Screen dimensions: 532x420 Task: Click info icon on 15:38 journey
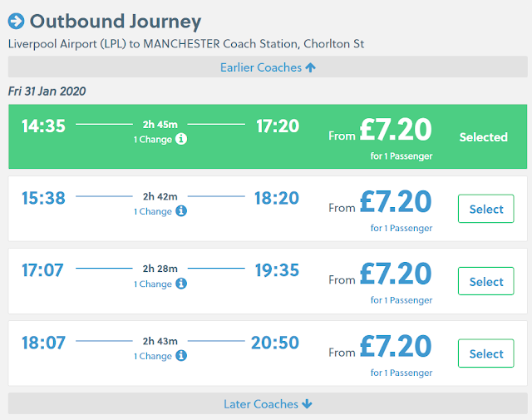pos(181,211)
